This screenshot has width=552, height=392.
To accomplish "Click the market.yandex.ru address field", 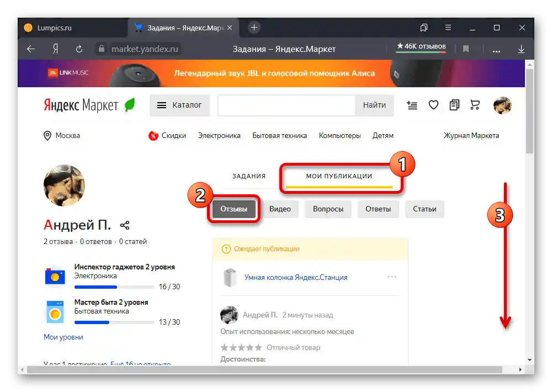I will coord(145,49).
